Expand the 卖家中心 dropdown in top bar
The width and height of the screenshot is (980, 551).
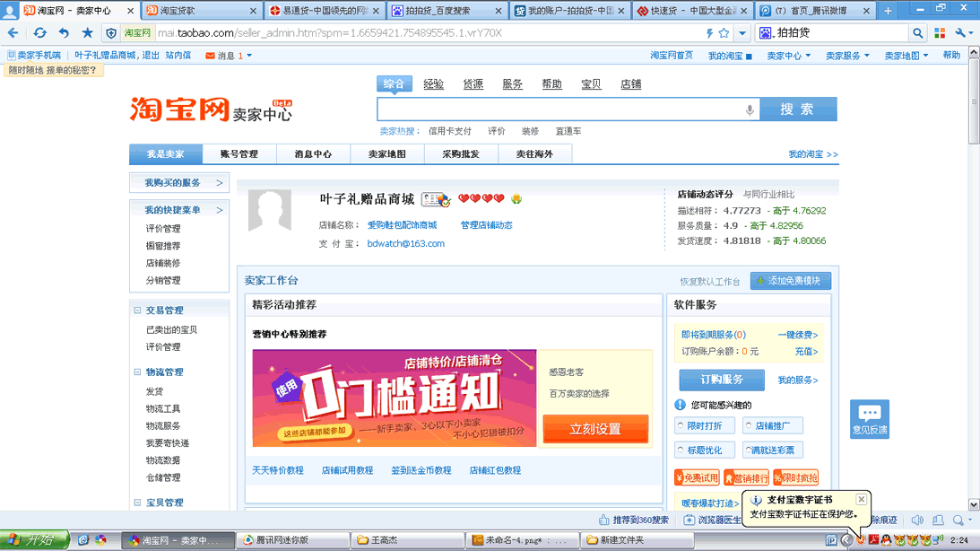[x=788, y=56]
